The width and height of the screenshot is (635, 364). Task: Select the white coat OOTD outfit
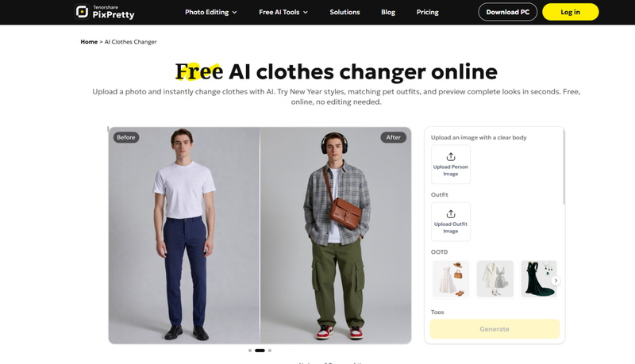click(x=495, y=279)
